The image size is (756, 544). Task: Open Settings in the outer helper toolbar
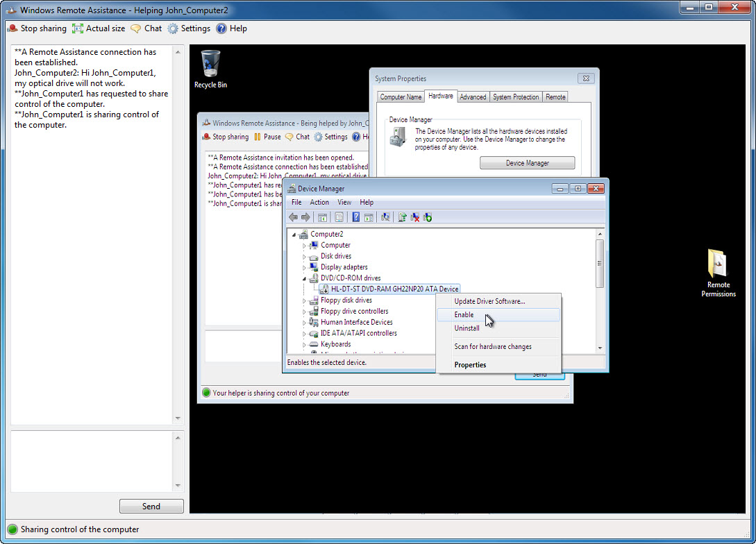click(x=189, y=28)
